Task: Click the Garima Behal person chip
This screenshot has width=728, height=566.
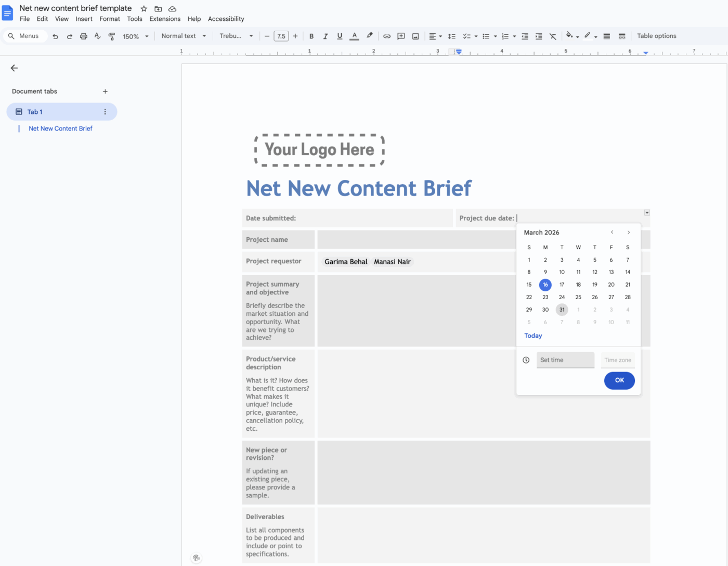Action: [346, 262]
